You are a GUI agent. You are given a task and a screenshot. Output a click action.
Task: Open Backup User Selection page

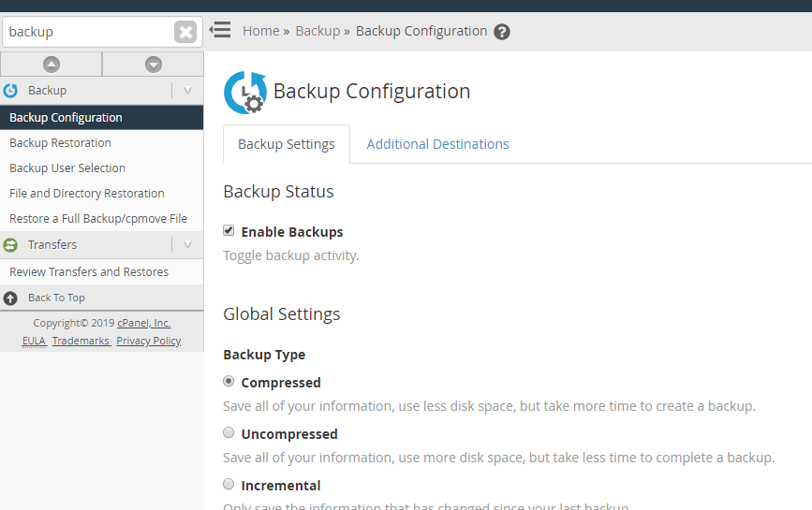point(67,168)
